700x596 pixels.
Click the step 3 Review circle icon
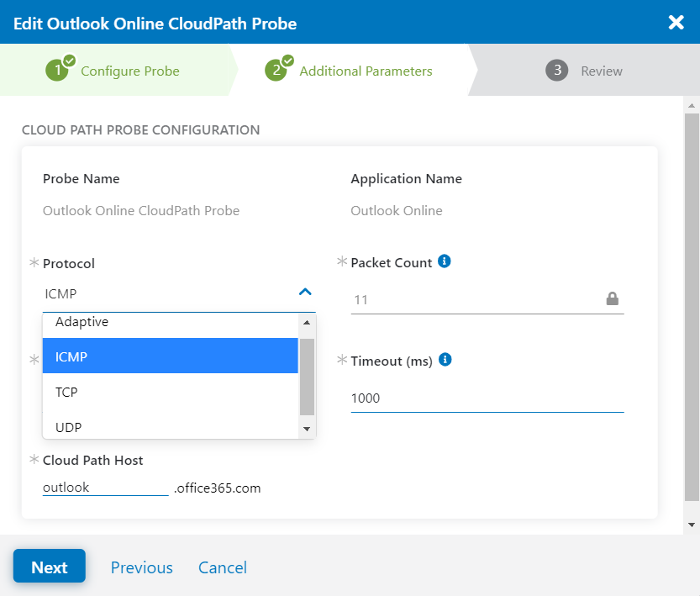[556, 71]
